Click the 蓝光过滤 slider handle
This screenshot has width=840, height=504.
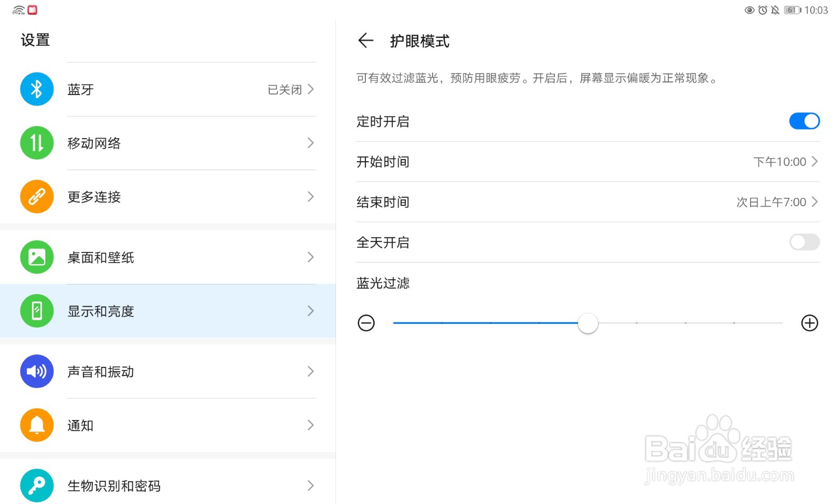587,323
